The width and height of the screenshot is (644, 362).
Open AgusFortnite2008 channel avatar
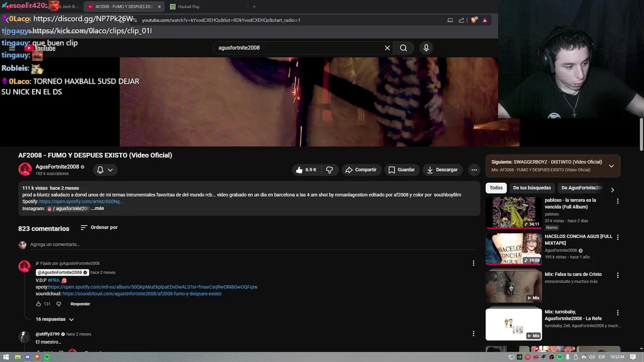pos(25,169)
